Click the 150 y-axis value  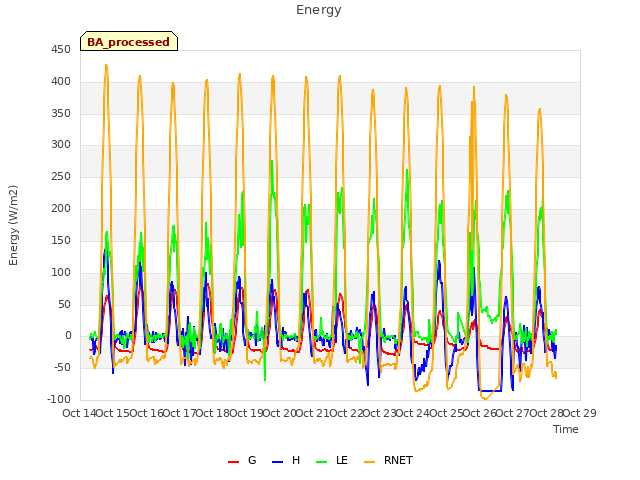pyautogui.click(x=61, y=240)
